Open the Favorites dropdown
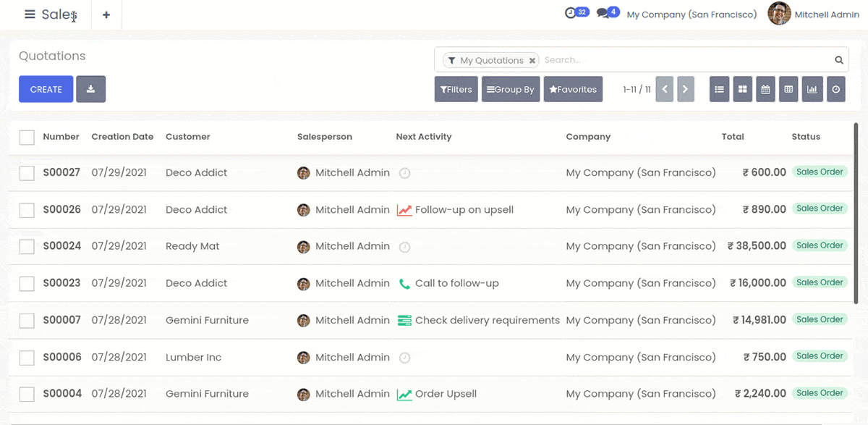 click(x=573, y=89)
